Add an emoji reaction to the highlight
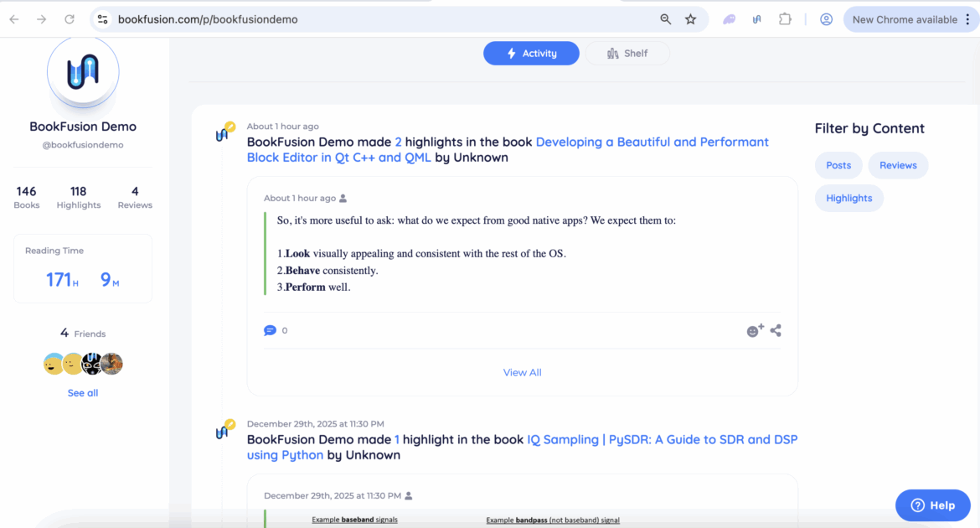Viewport: 980px width, 528px height. [755, 331]
